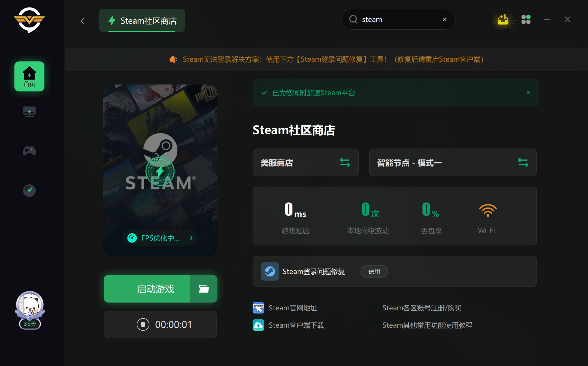Expand the FPS优化中 chevron
The width and height of the screenshot is (588, 366).
point(191,238)
